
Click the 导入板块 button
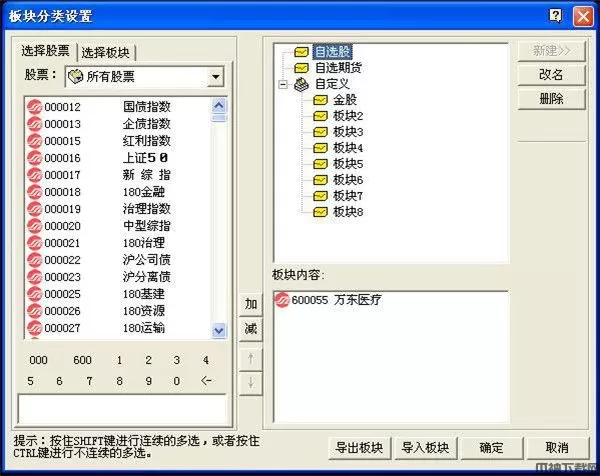coord(425,447)
